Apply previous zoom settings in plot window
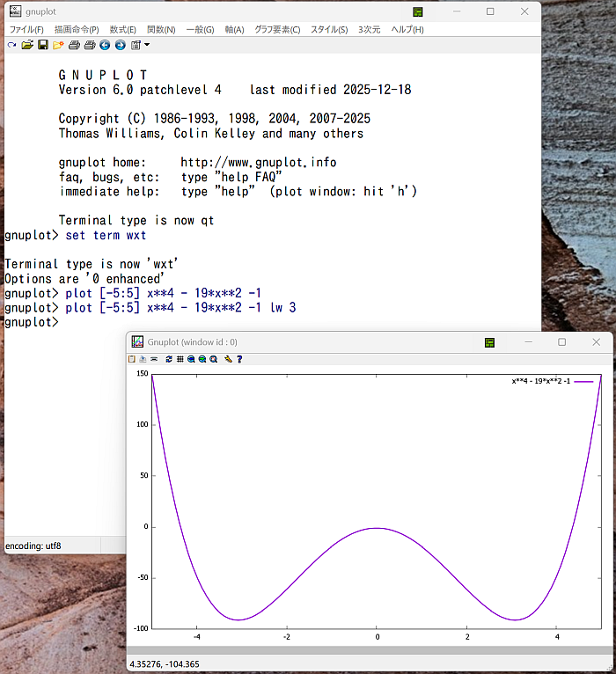 click(x=191, y=359)
